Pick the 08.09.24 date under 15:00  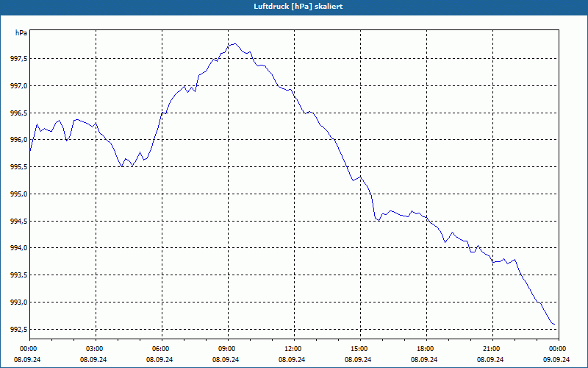click(358, 359)
